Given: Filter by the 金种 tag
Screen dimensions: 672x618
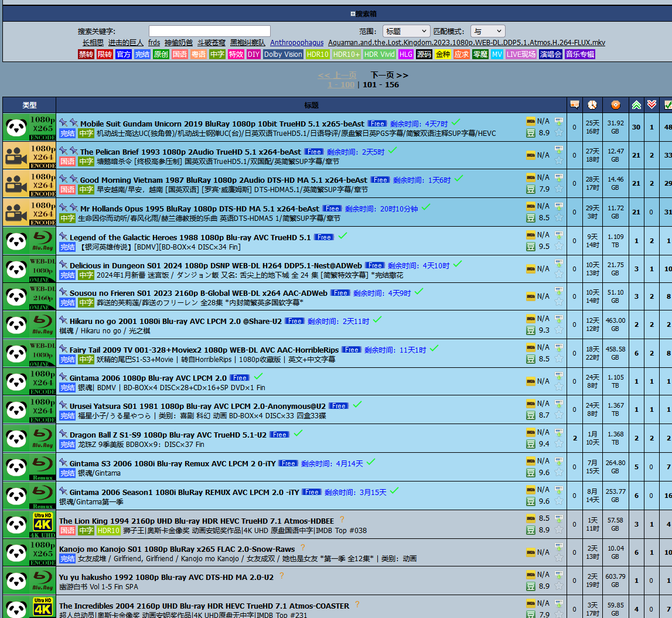Looking at the screenshot, I should (x=443, y=54).
